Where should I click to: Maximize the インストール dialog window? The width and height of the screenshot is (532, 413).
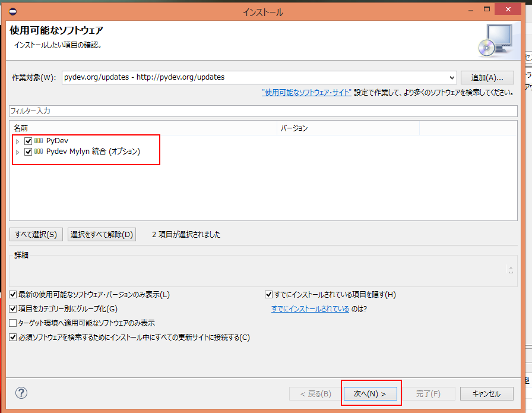click(x=487, y=9)
